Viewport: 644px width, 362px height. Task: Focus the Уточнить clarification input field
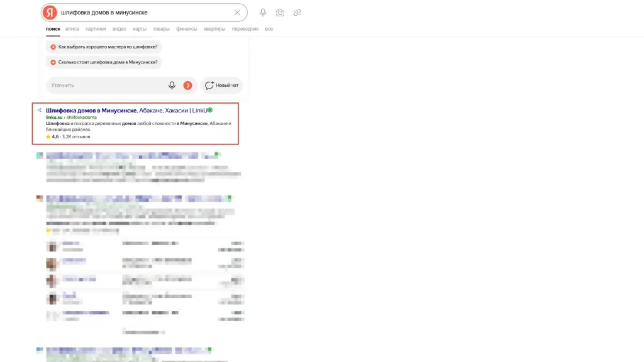107,85
